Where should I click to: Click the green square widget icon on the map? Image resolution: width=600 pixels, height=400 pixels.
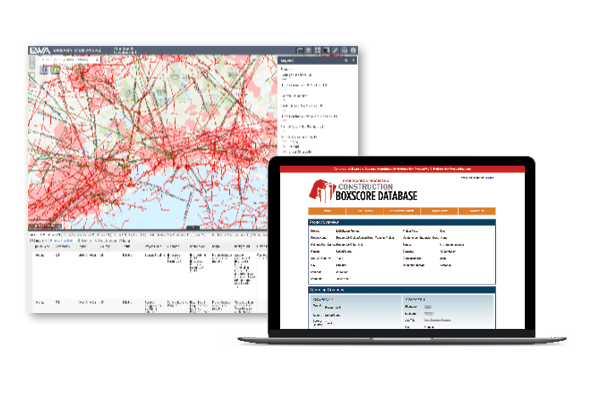tap(55, 70)
